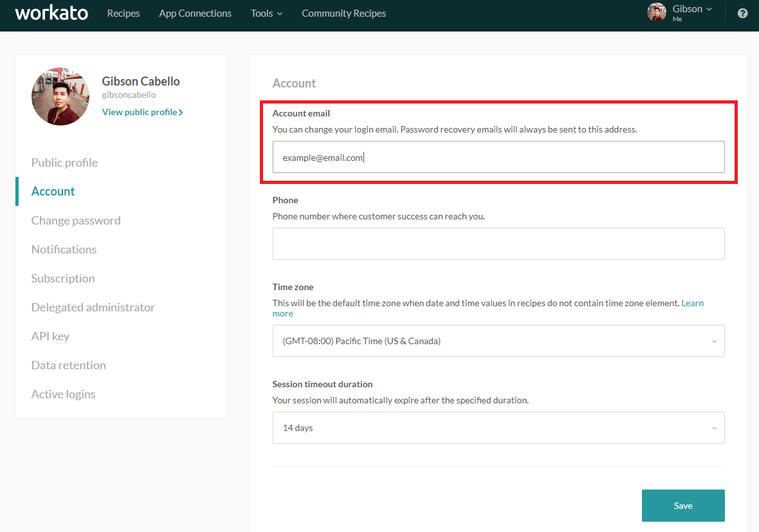Follow the Learn more link
The height and width of the screenshot is (532, 759).
point(692,303)
